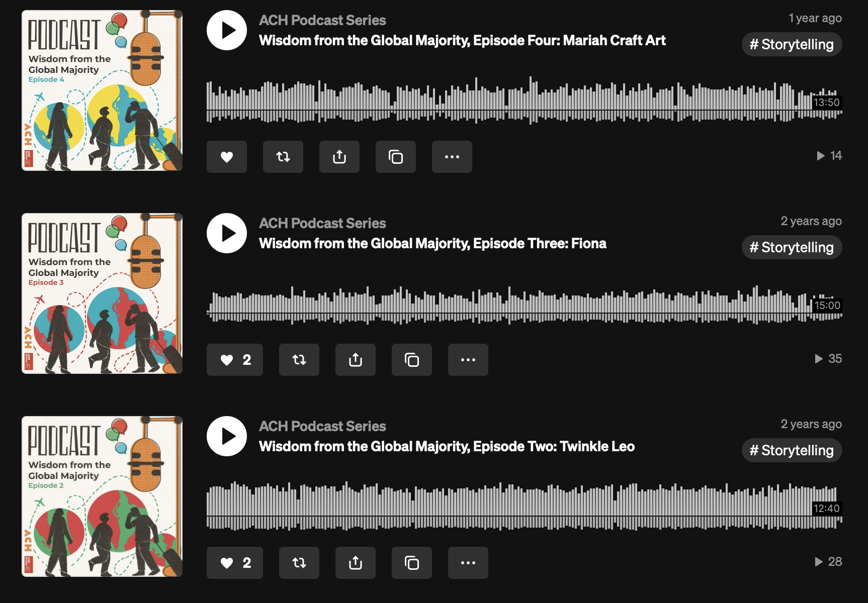
Task: Seek in Episode Three waveform
Action: click(525, 305)
